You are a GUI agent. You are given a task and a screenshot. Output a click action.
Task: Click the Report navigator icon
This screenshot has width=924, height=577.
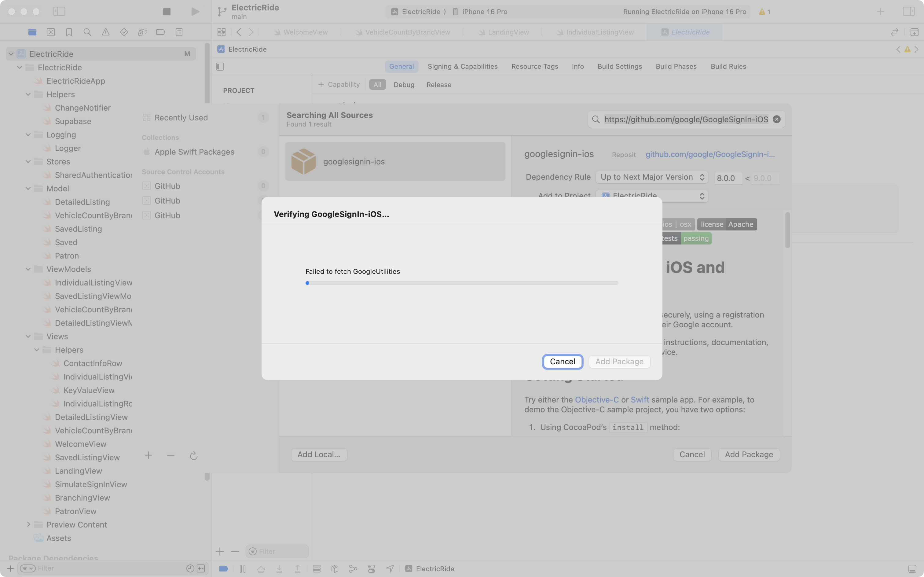[178, 32]
